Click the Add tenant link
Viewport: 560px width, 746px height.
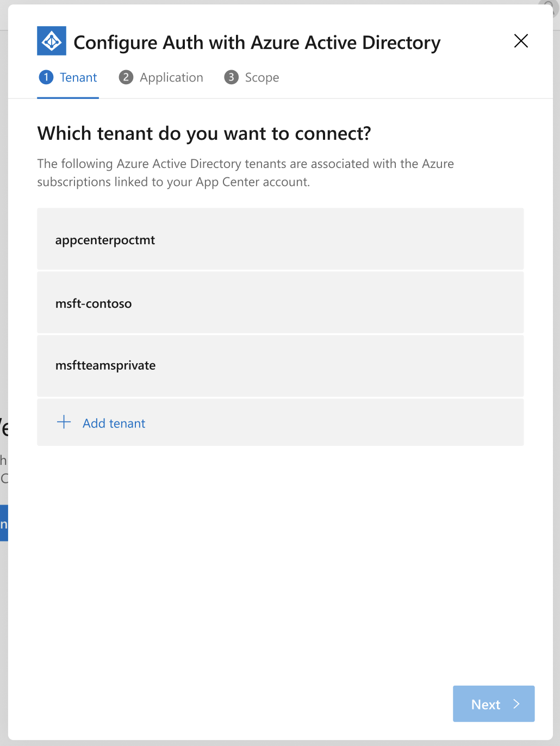pyautogui.click(x=114, y=423)
